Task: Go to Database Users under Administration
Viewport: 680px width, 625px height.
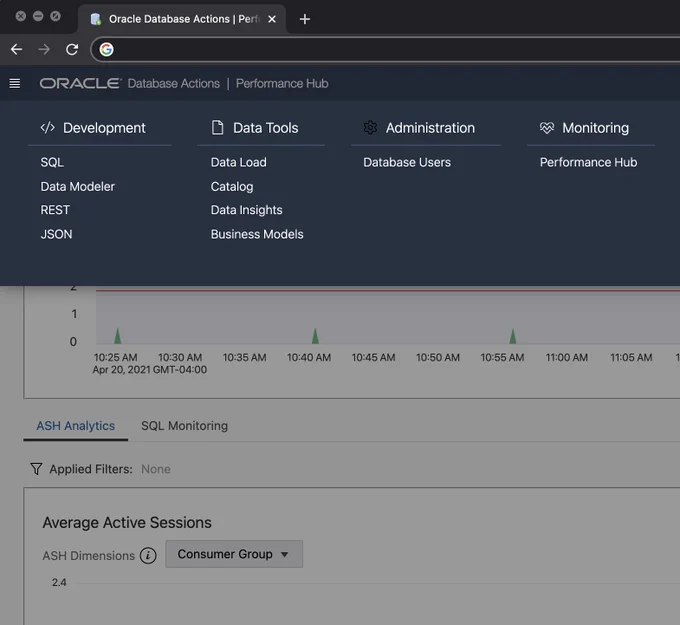Action: (x=407, y=162)
